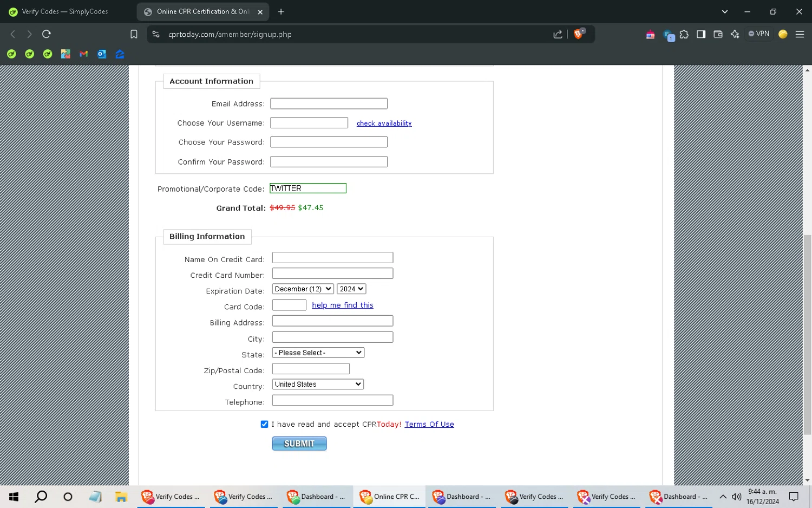Open the tab search dropdown chevron
The height and width of the screenshot is (508, 812).
point(724,11)
